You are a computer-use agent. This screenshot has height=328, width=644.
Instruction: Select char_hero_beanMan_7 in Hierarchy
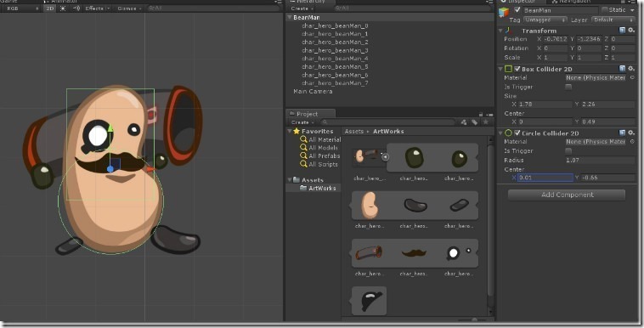[335, 83]
